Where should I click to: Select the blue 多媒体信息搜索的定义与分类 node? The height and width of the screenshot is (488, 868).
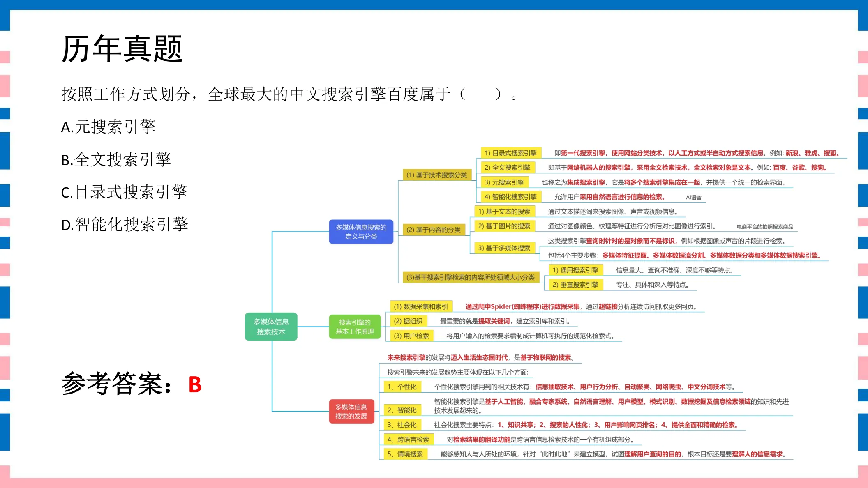tap(361, 232)
